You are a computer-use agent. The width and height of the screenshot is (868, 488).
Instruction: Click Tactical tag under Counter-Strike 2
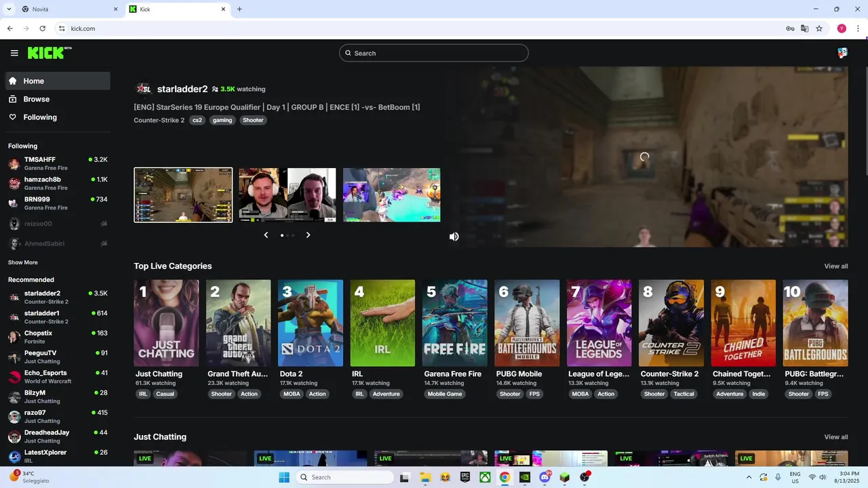click(684, 394)
